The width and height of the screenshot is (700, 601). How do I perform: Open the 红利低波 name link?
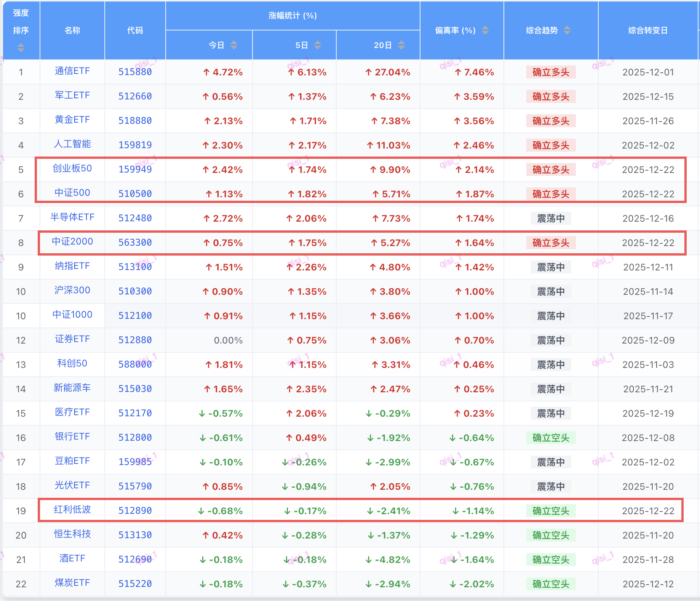click(x=72, y=510)
